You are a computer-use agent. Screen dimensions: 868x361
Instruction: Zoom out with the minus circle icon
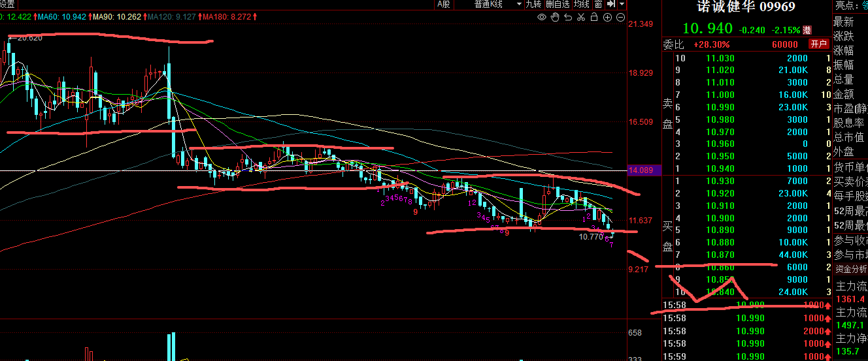[x=621, y=18]
